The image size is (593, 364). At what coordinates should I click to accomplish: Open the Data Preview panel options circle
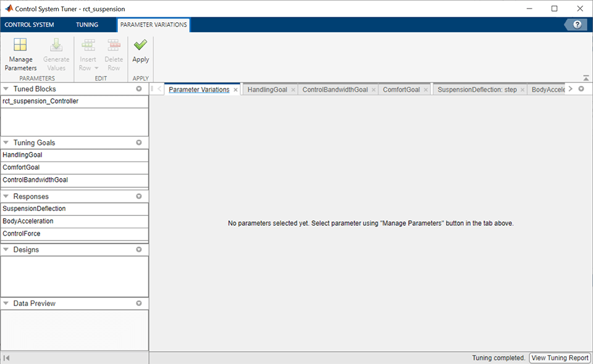click(x=139, y=303)
